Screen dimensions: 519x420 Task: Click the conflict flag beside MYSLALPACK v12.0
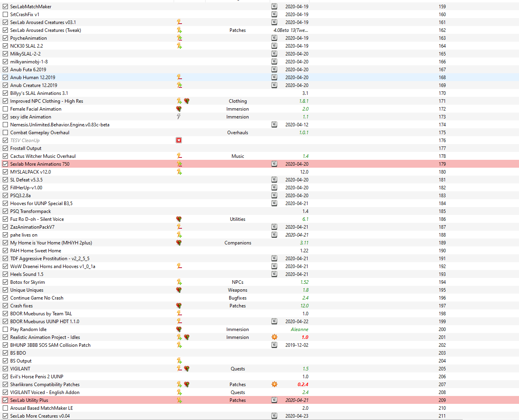(179, 172)
